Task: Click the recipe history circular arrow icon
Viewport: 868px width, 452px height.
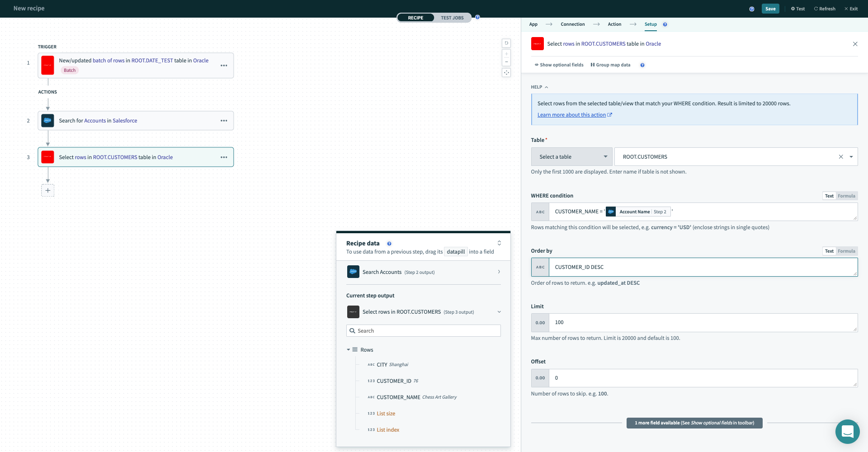Action: tap(506, 43)
